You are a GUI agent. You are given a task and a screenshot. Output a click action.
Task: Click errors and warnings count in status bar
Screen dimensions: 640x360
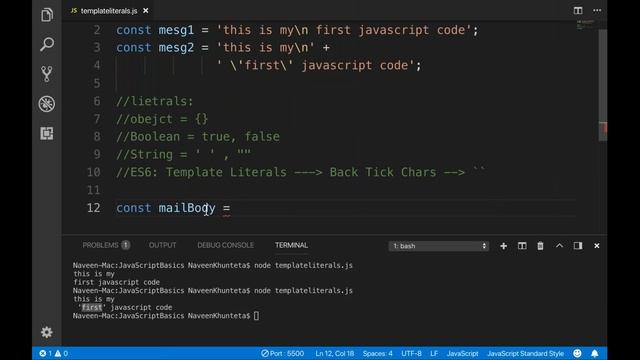point(53,353)
